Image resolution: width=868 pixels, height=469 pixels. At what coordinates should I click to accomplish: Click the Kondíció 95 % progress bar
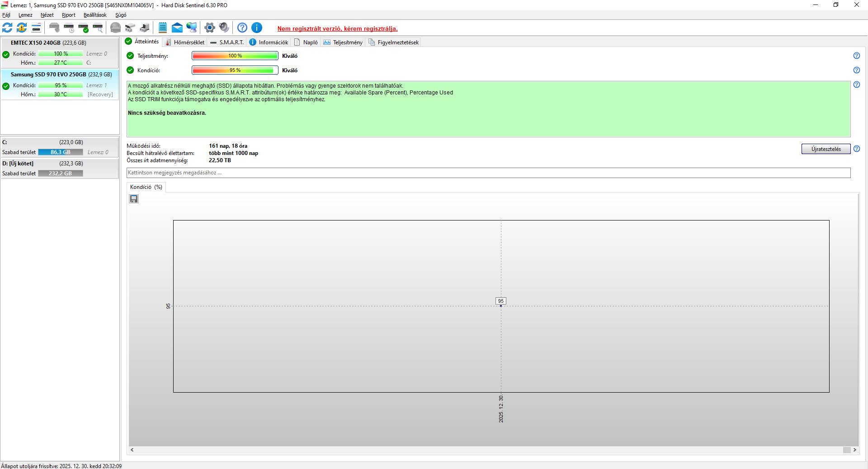235,70
